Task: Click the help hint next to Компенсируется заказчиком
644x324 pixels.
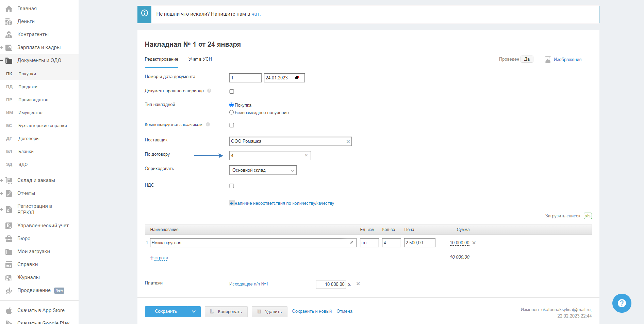Action: coord(208,124)
